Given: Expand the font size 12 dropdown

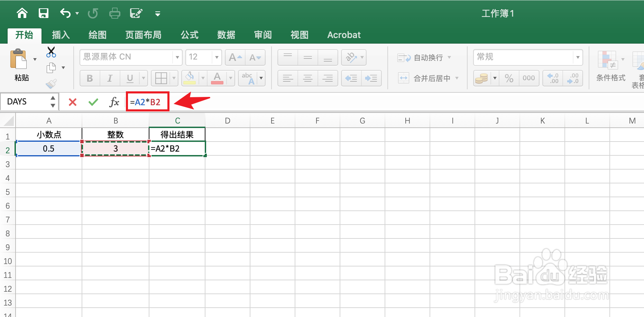Looking at the screenshot, I should click(x=217, y=57).
